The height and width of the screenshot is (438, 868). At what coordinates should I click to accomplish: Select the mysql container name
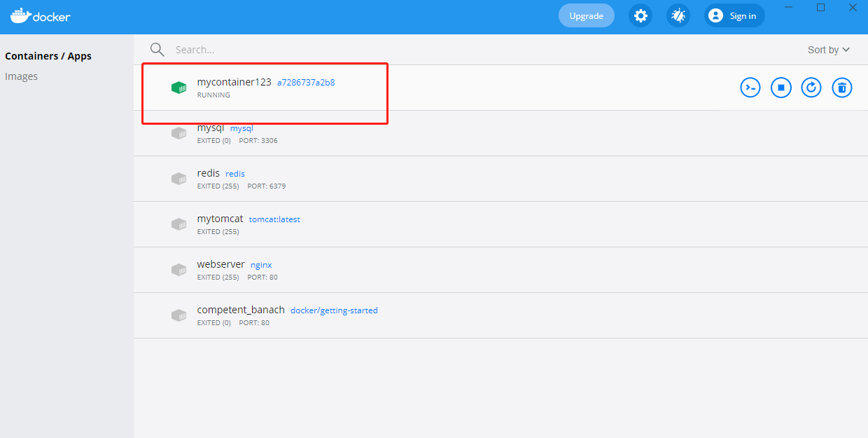(x=211, y=128)
